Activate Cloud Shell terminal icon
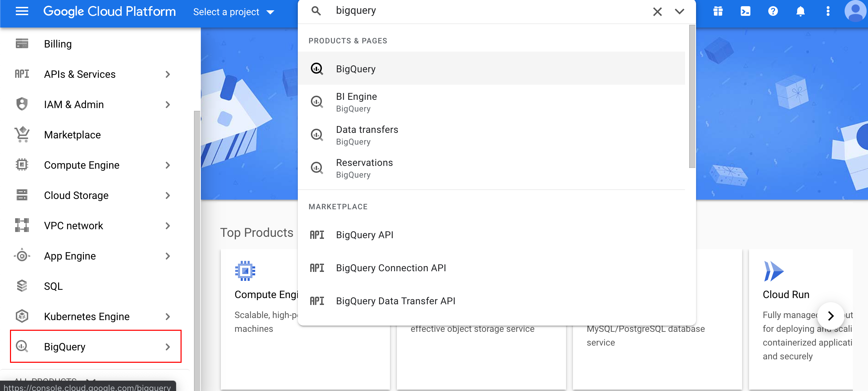Screen dimensions: 868x391 click(x=745, y=11)
